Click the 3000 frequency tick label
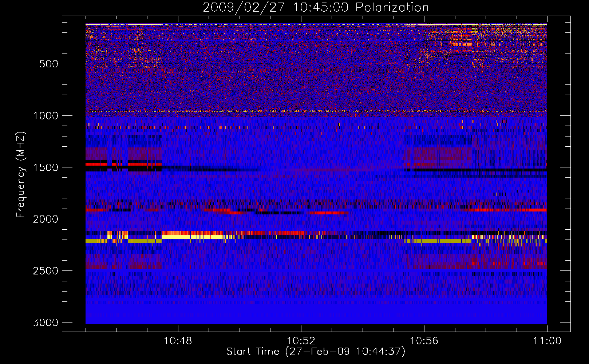Image resolution: width=589 pixels, height=364 pixels. click(x=46, y=323)
